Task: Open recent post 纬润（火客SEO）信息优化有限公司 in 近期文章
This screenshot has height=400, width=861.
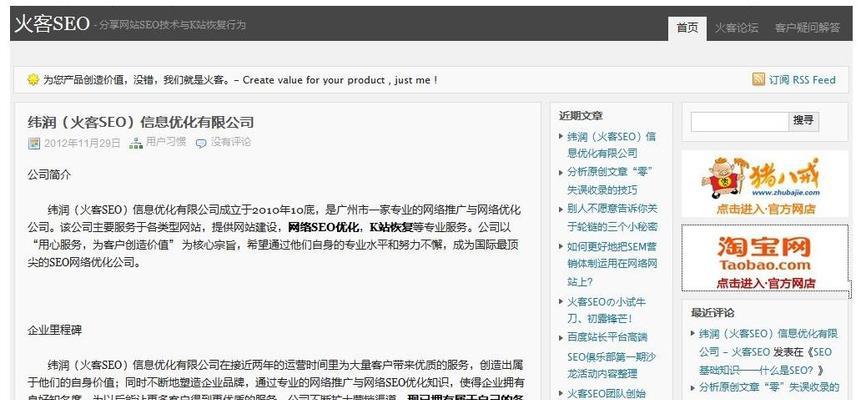Action: 611,145
